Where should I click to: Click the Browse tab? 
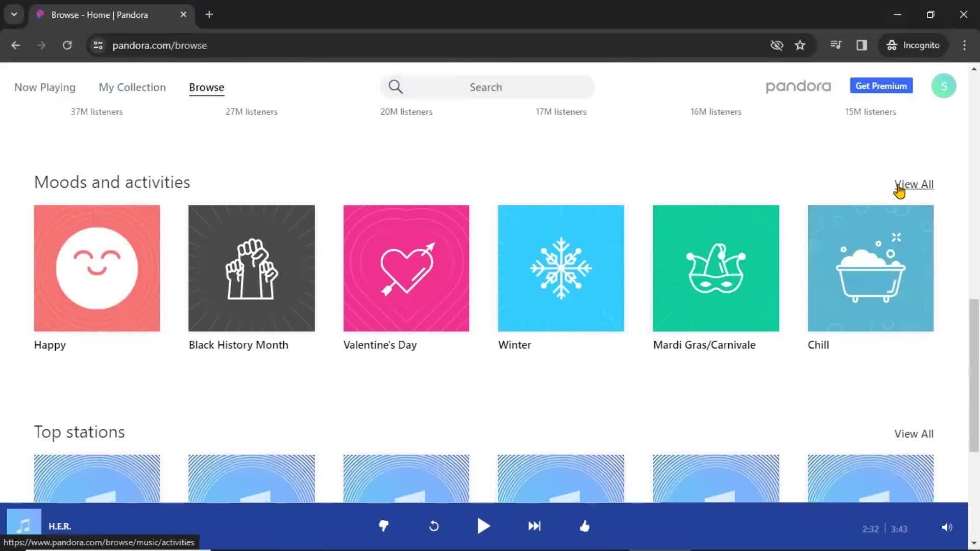coord(206,87)
